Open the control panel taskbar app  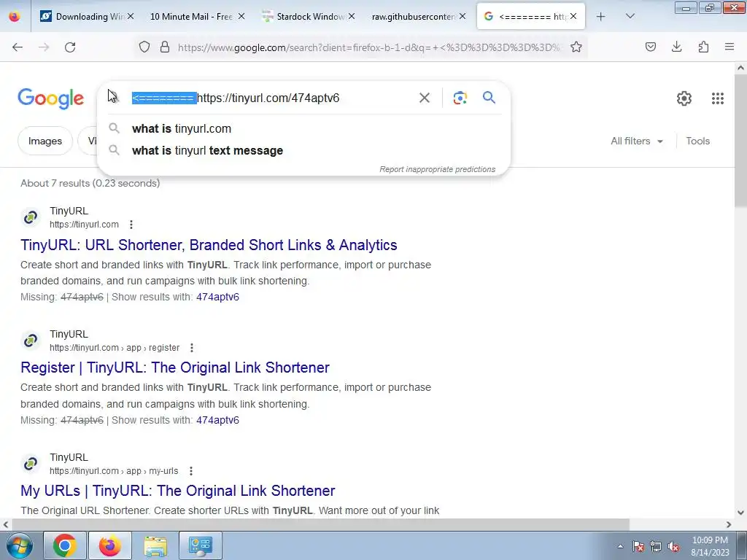[x=200, y=545]
